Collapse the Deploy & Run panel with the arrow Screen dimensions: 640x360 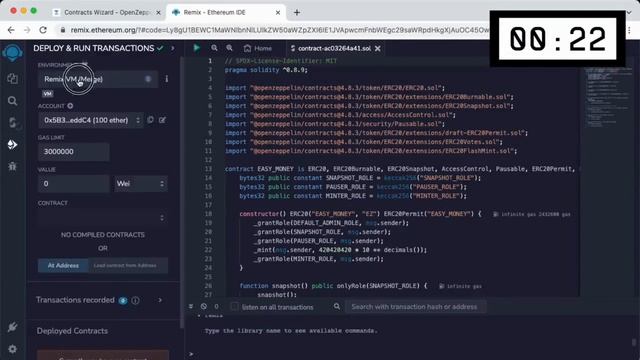point(173,48)
